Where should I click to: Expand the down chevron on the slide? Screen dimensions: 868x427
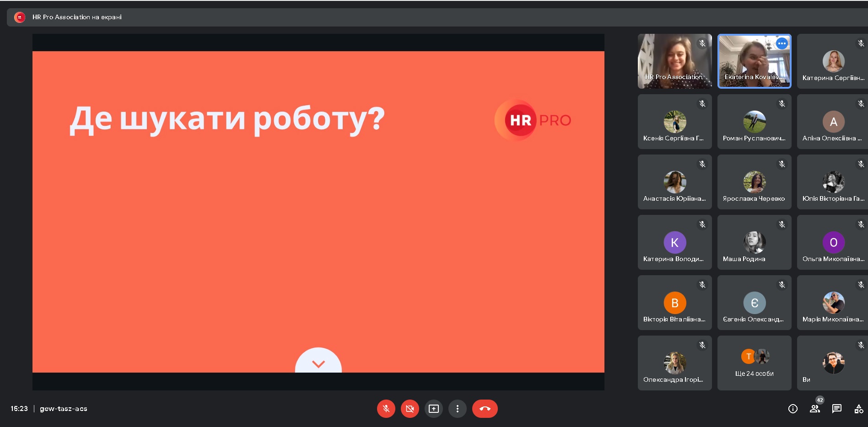coord(318,363)
